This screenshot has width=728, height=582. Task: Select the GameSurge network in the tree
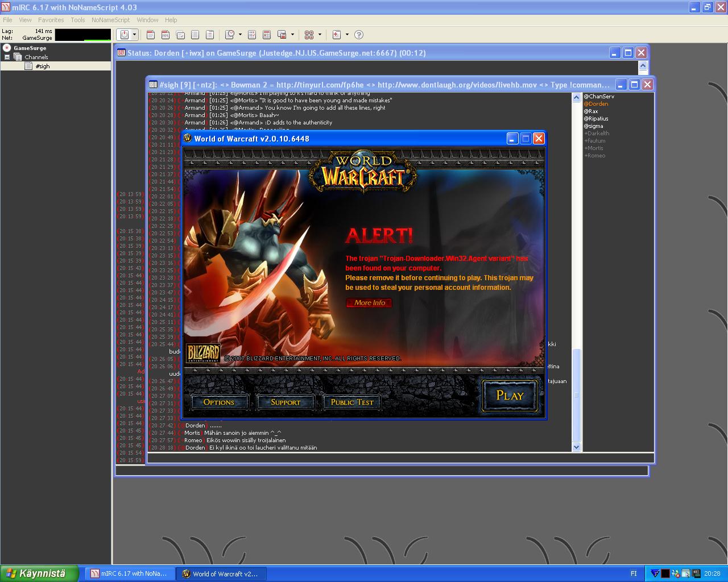pos(30,48)
